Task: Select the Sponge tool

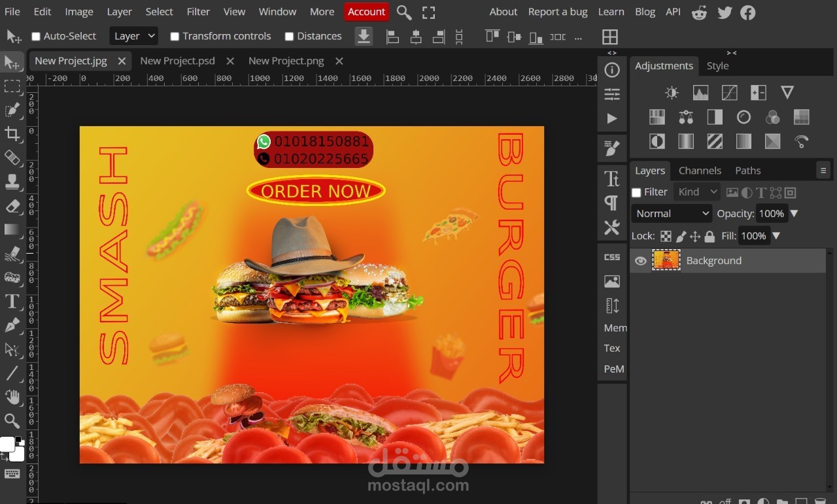Action: [12, 277]
